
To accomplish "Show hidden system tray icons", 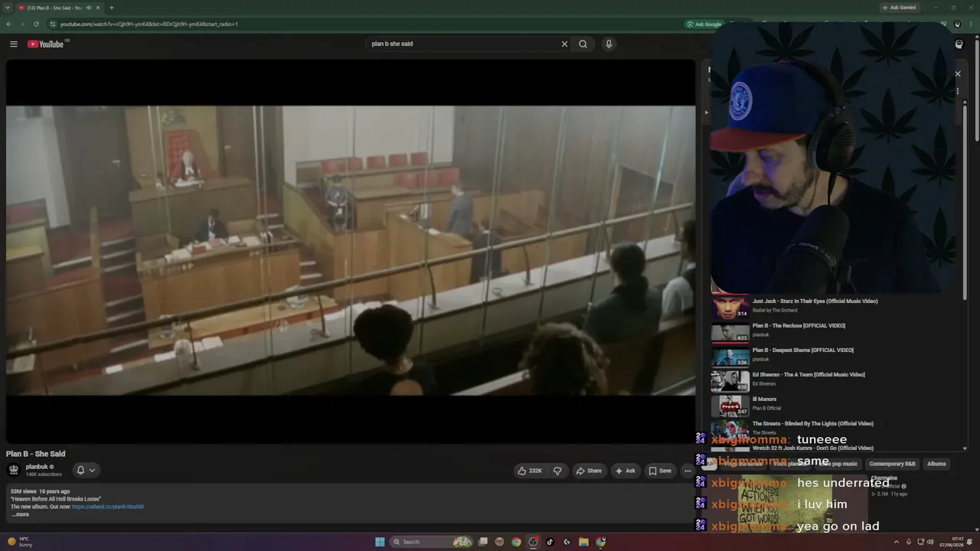I will coord(897,542).
